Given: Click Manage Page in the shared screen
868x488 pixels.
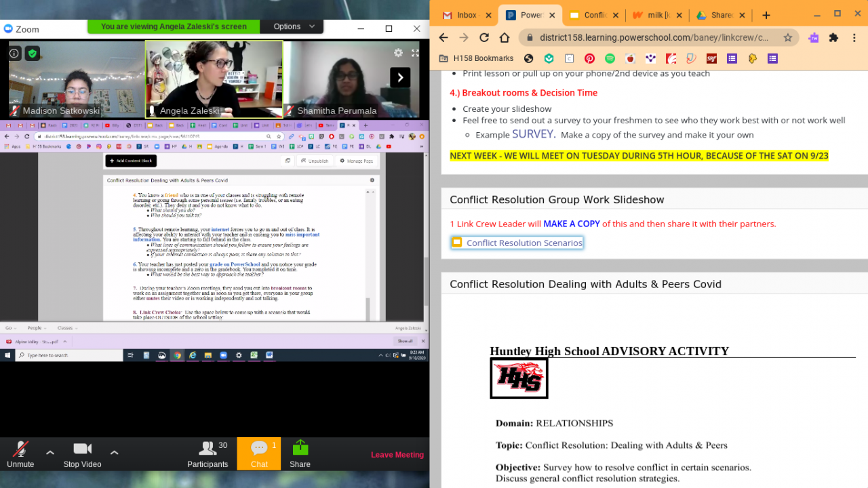Looking at the screenshot, I should [357, 161].
